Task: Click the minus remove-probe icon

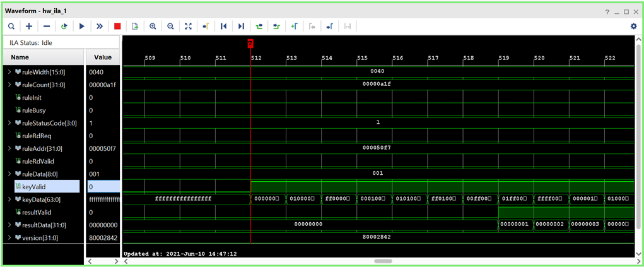Action: click(47, 27)
